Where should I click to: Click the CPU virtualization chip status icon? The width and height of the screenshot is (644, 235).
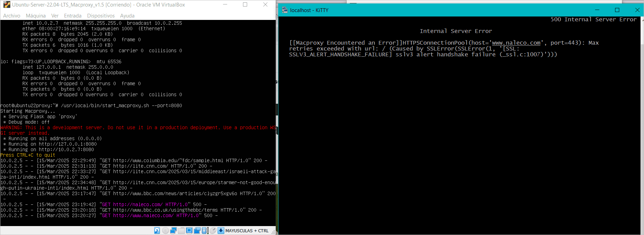tap(204, 231)
